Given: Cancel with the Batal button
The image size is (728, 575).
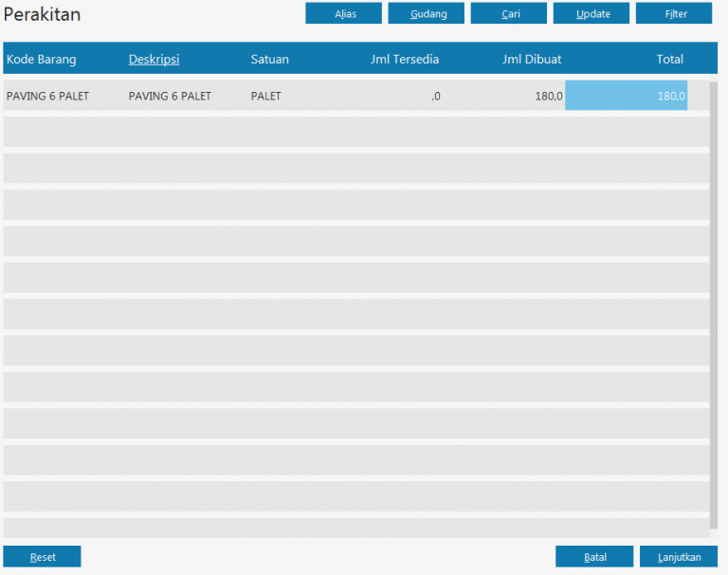Looking at the screenshot, I should point(594,557).
